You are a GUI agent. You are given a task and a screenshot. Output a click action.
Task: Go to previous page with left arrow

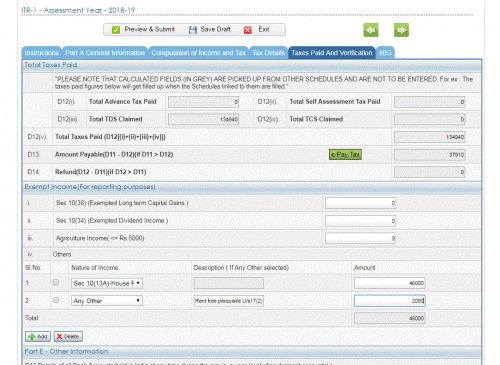coord(371,30)
